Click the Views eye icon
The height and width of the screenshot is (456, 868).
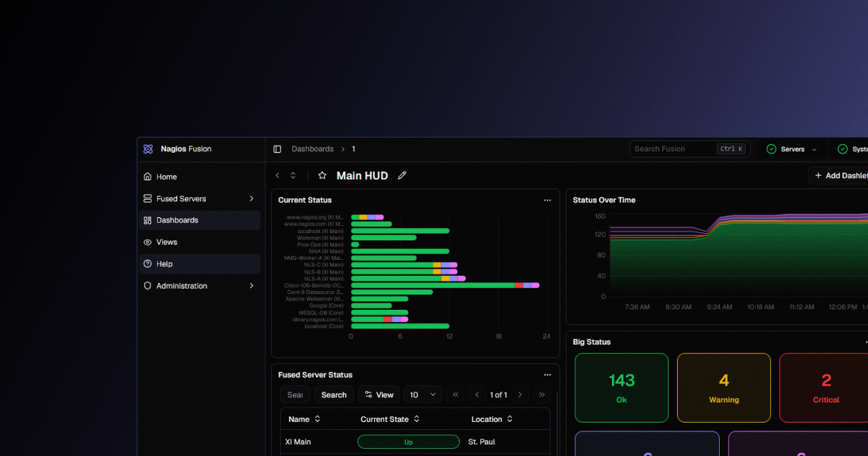coord(148,242)
